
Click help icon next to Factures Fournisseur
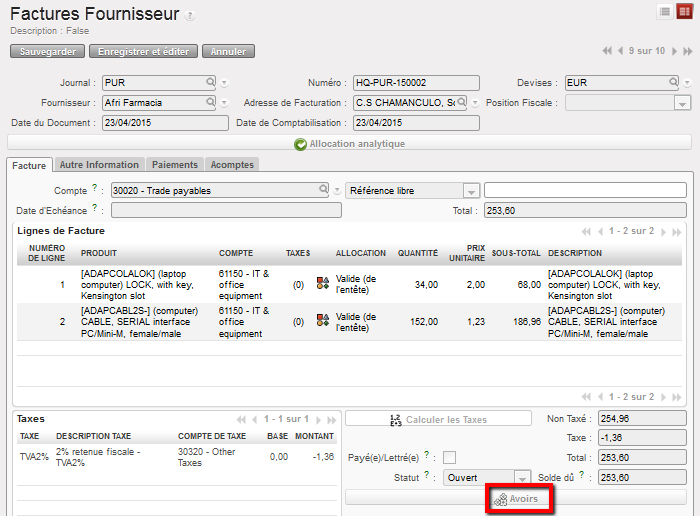coord(190,16)
